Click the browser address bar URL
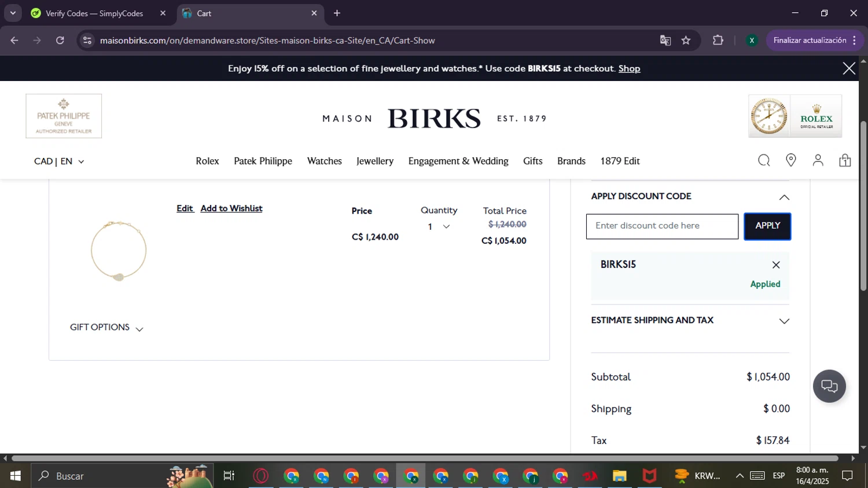Screen dimensions: 868x488 click(x=267, y=41)
